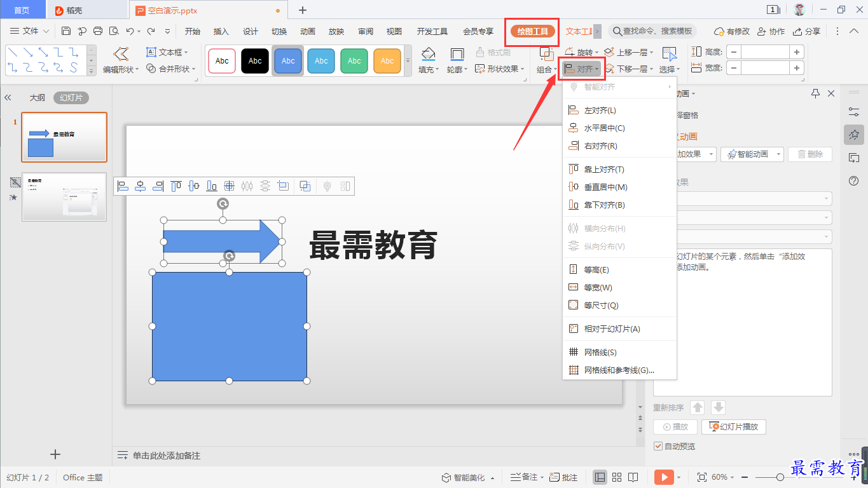Switch to normal view in status bar

600,477
